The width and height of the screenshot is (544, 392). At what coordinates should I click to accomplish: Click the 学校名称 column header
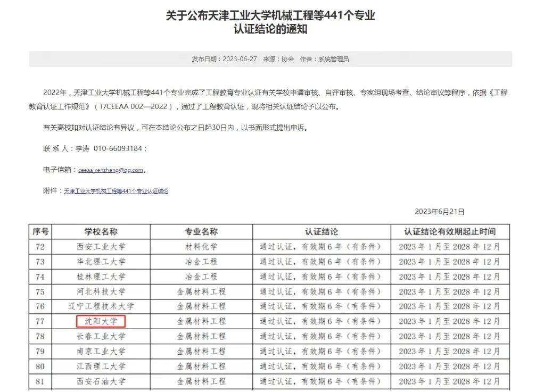101,231
